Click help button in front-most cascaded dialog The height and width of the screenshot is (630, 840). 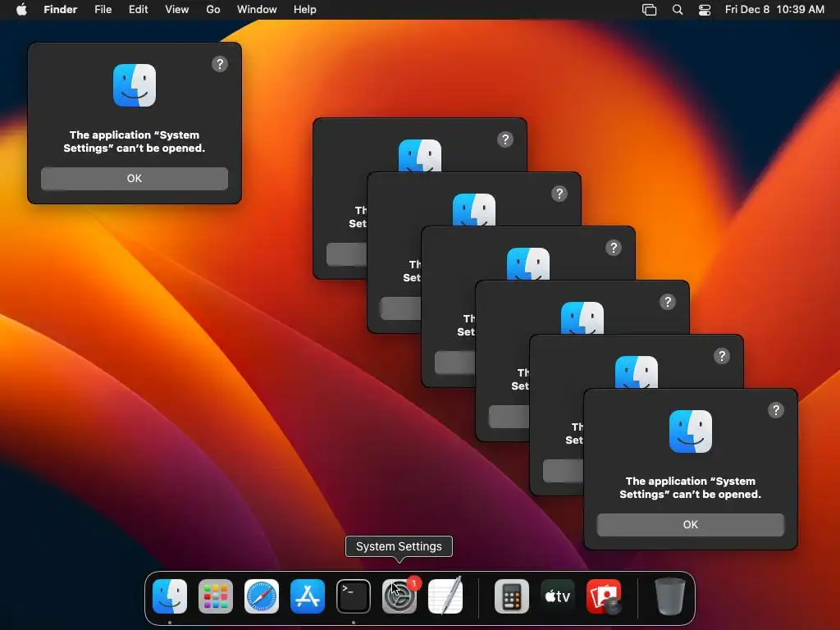[x=776, y=410]
